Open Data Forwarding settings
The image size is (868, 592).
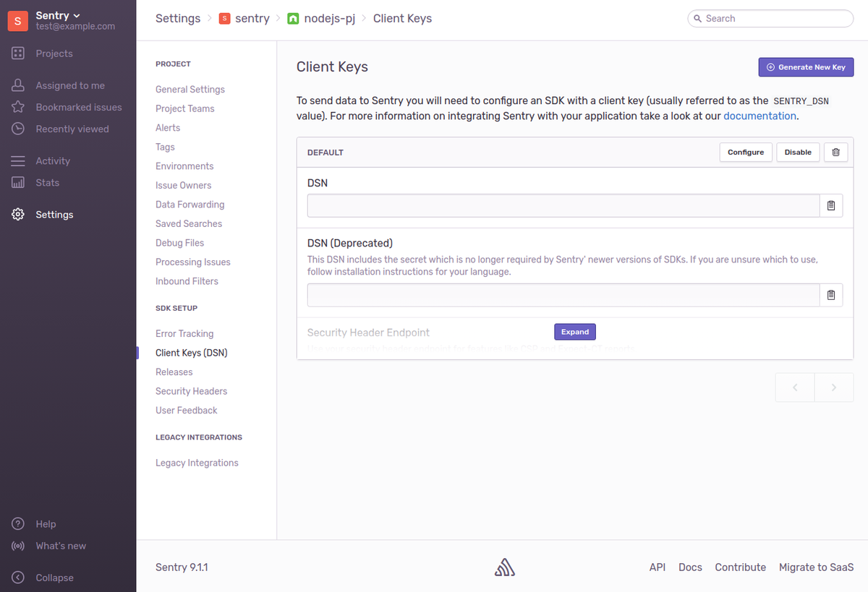[190, 205]
